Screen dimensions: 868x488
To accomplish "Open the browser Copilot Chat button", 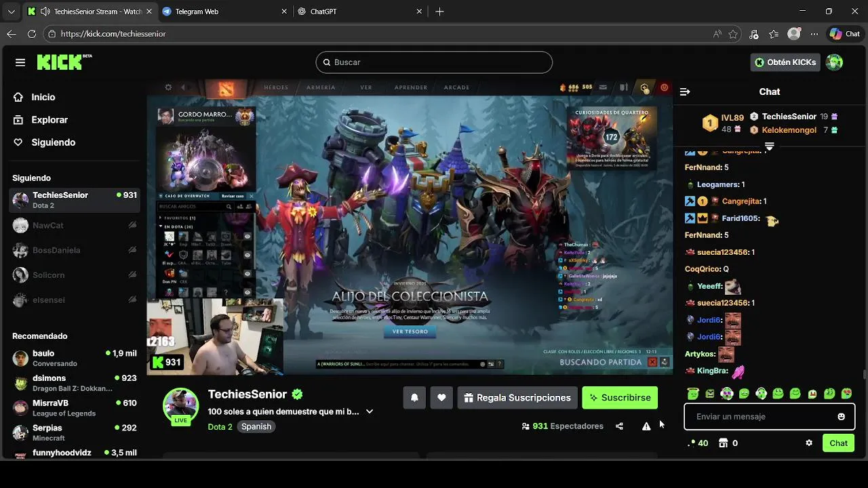I will coord(845,34).
